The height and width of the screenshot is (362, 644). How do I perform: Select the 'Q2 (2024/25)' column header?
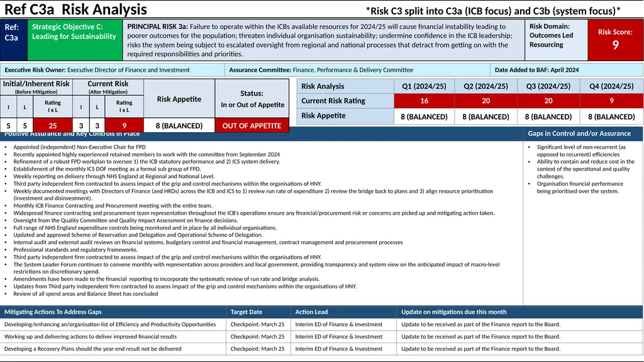[486, 86]
